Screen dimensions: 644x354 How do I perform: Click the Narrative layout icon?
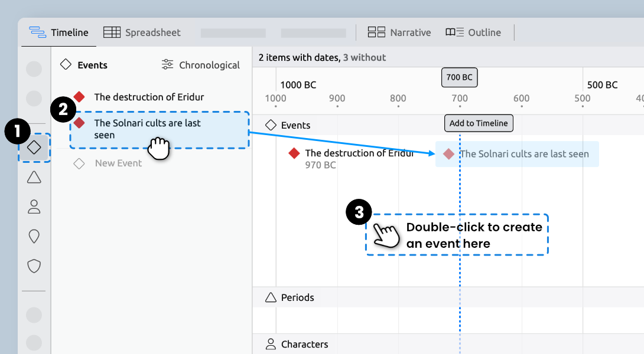[376, 32]
